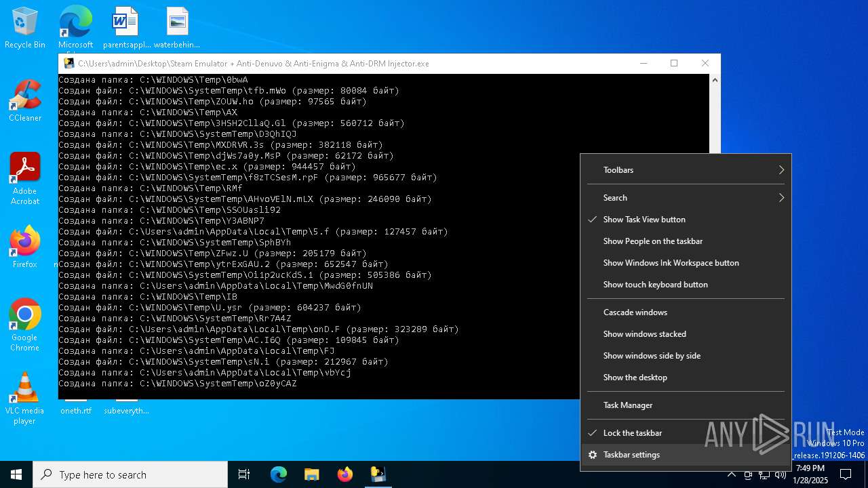The height and width of the screenshot is (488, 868).
Task: Click the console line ending with 'tfb.mWo (размер: 80084 байт)'
Action: [229, 91]
